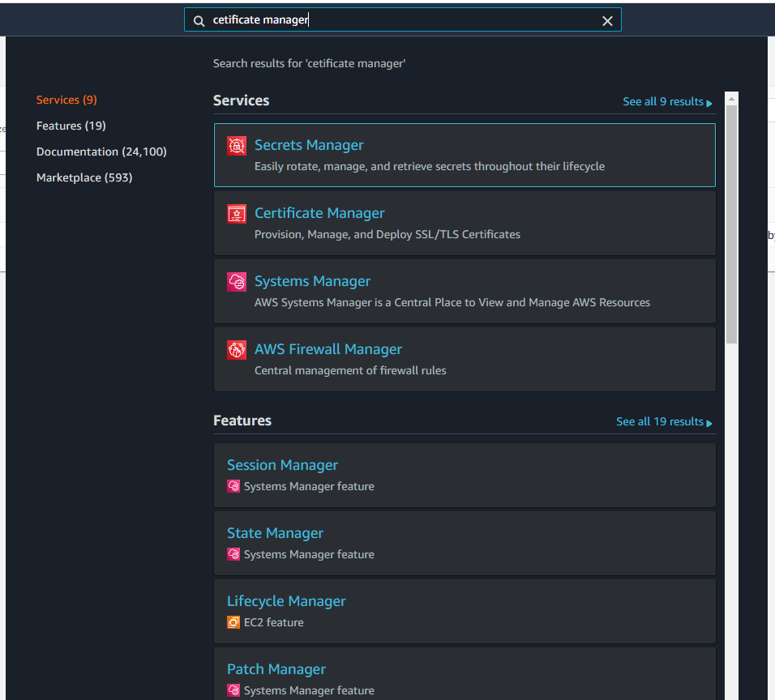Click the icon under State Manager

(x=233, y=554)
